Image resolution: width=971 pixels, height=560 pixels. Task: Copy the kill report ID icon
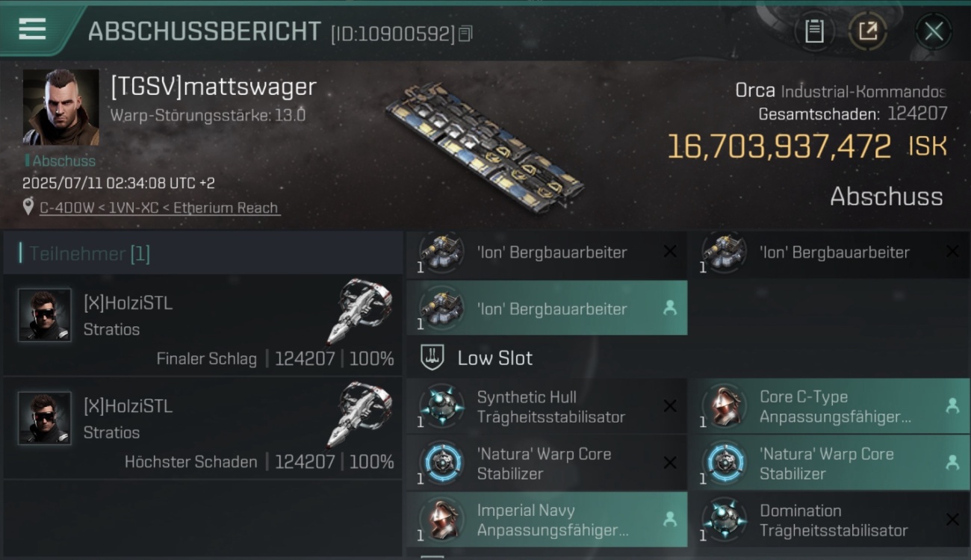click(465, 34)
